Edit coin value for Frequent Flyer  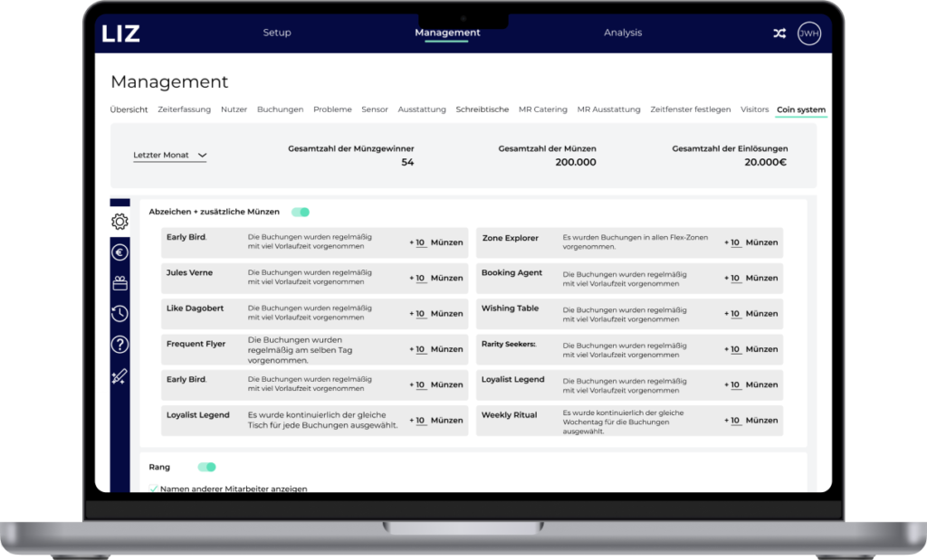point(420,349)
